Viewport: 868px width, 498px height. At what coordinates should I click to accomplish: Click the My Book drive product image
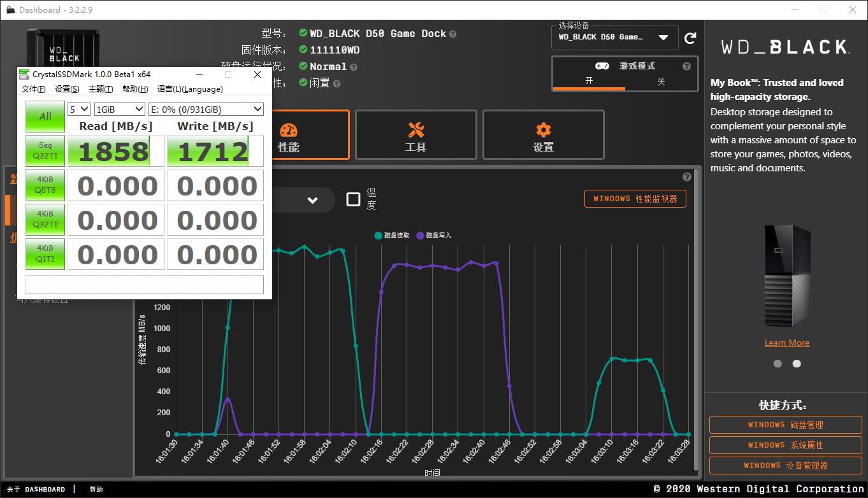click(787, 275)
